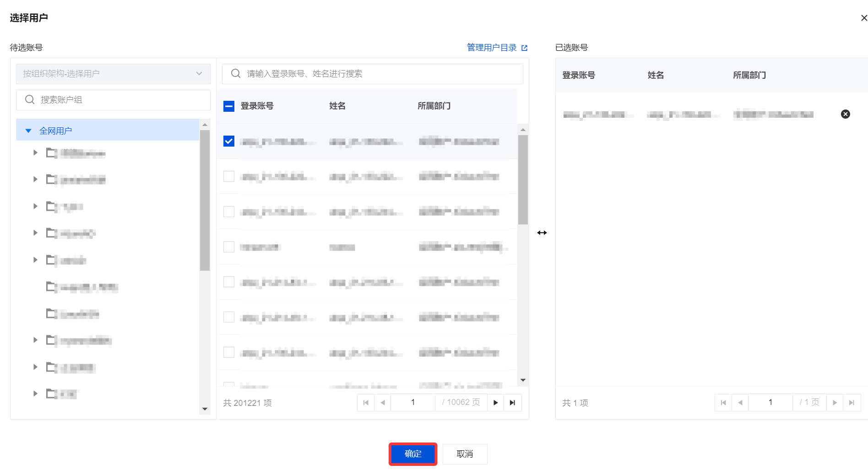868x470 pixels.
Task: Expand the first folder under 全网用户
Action: click(x=35, y=153)
